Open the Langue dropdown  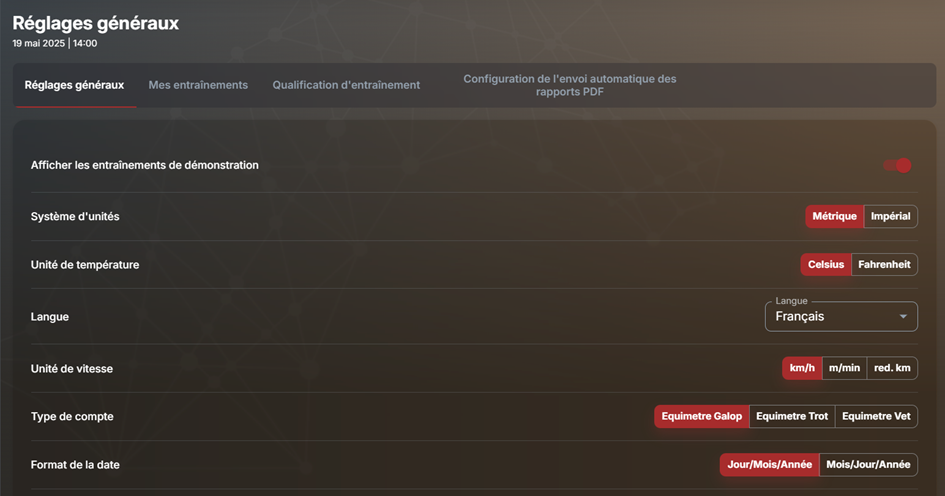coord(841,316)
